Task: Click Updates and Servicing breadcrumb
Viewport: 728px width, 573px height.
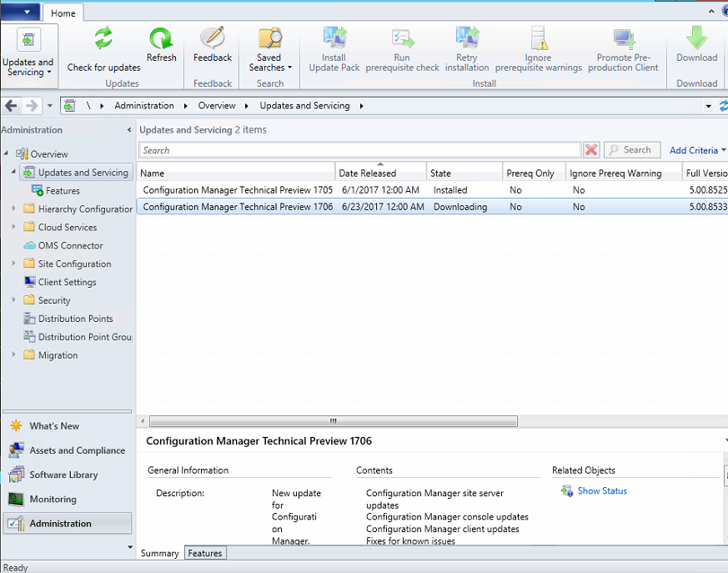Action: coord(304,105)
